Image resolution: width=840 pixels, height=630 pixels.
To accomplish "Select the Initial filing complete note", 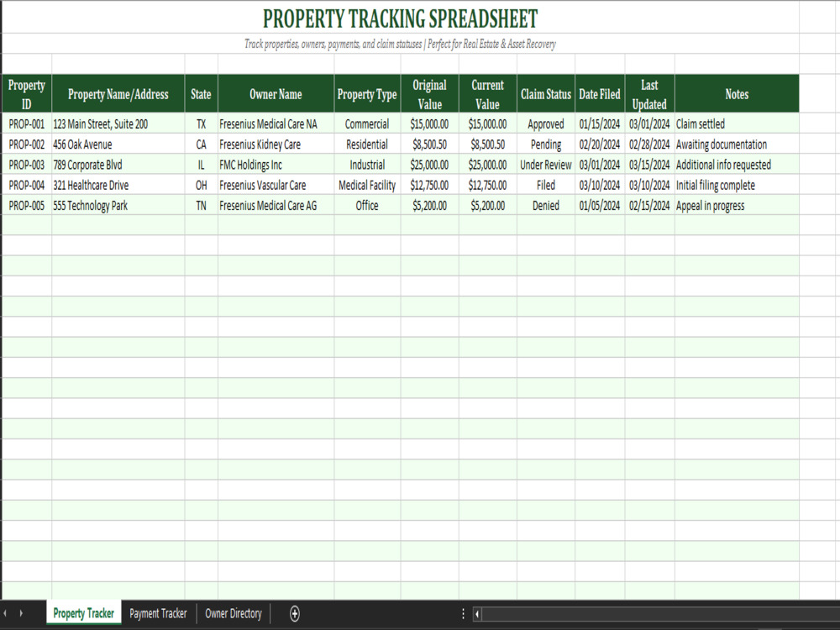I will [x=737, y=185].
